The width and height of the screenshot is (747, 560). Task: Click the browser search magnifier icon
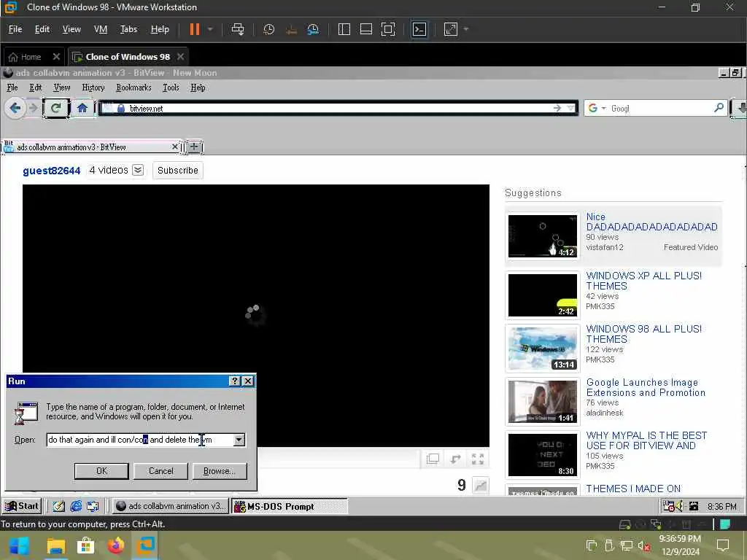click(719, 108)
